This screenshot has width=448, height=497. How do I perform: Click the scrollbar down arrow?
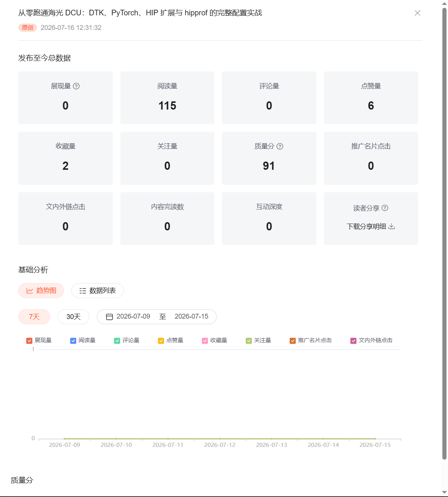click(445, 492)
